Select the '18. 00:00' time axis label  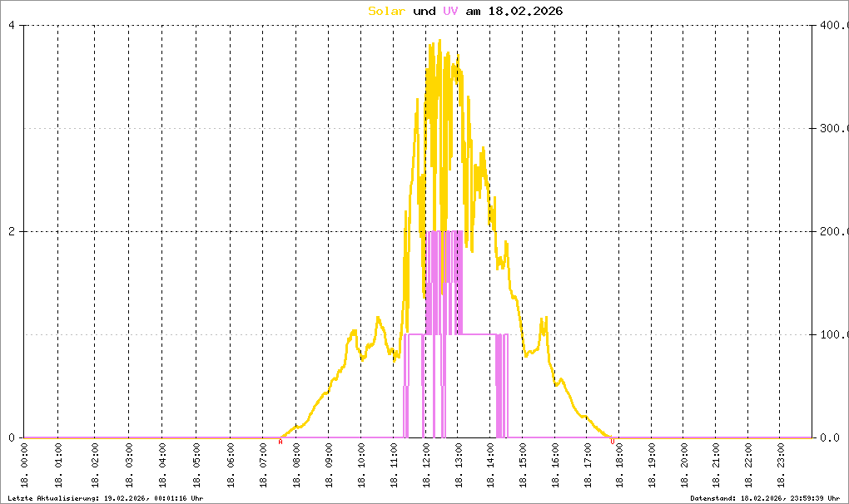pyautogui.click(x=24, y=466)
